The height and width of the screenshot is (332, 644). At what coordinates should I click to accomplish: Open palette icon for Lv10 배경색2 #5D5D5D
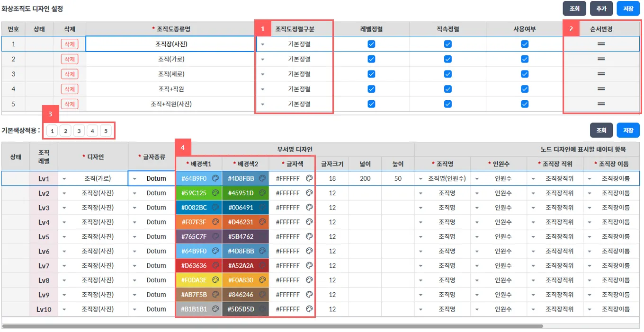262,309
